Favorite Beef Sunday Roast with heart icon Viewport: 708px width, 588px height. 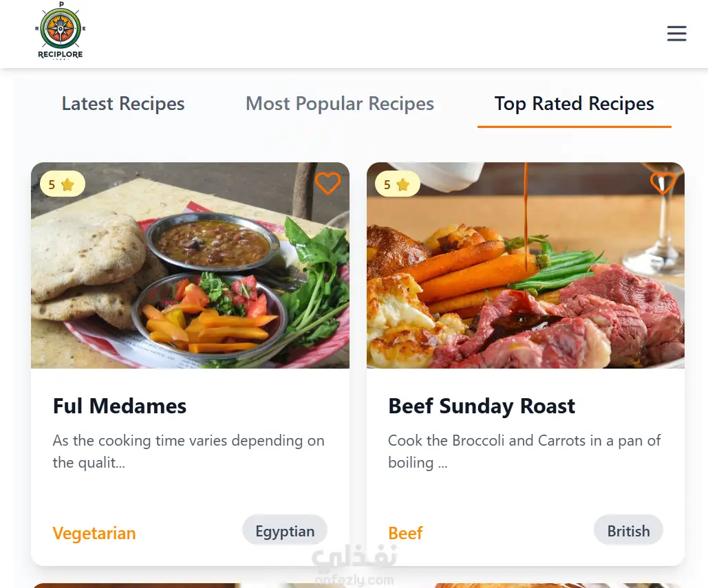663,183
